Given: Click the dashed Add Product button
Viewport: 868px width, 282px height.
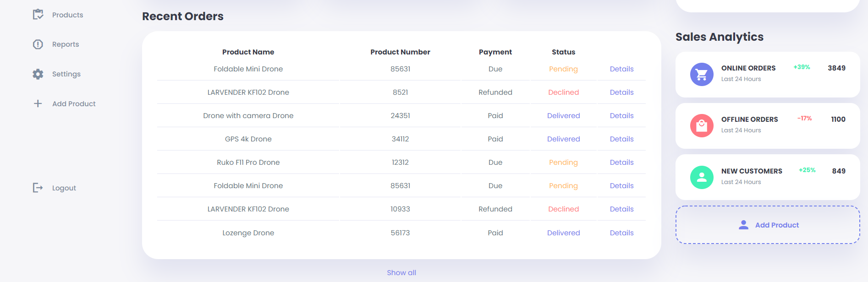Looking at the screenshot, I should pyautogui.click(x=768, y=225).
